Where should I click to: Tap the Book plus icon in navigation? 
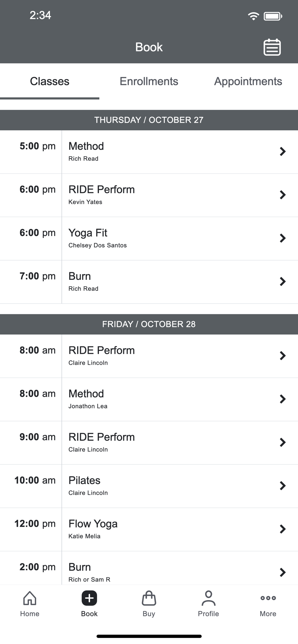click(x=89, y=598)
